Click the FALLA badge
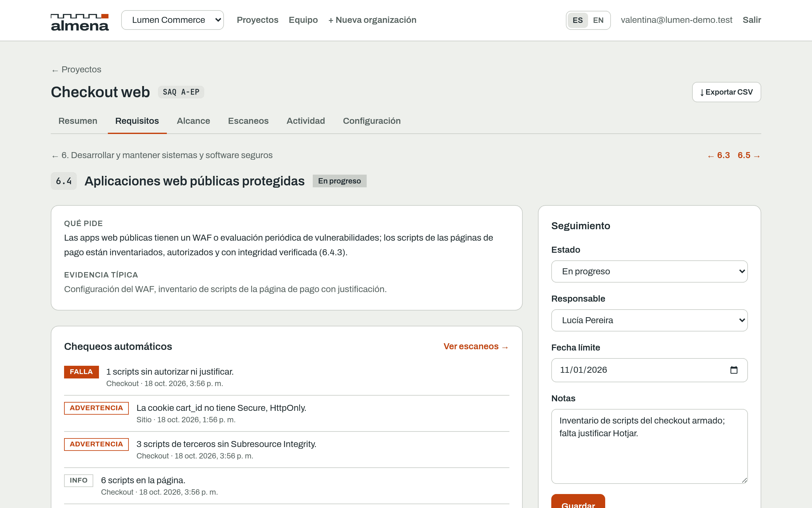Image resolution: width=812 pixels, height=508 pixels. click(82, 372)
